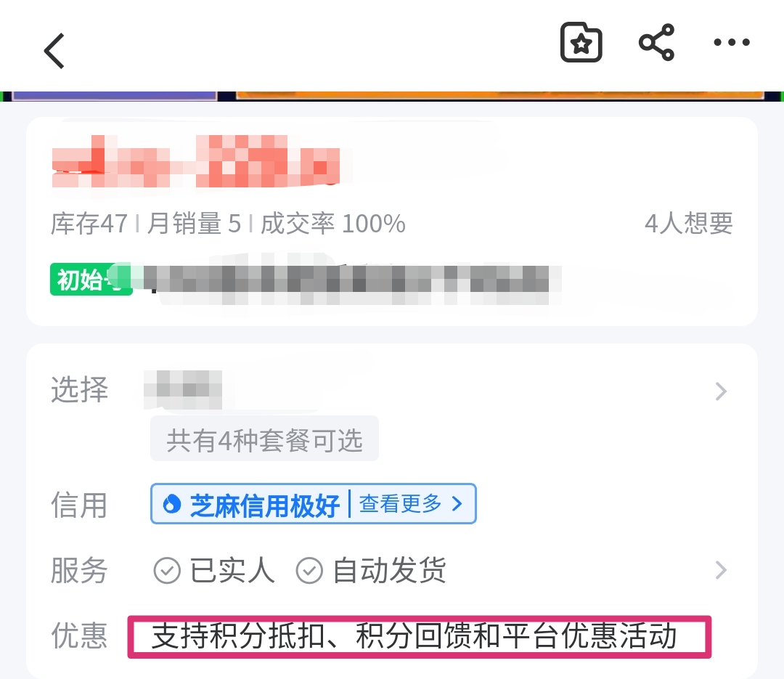Add item to favorites via star folder icon
Image resolution: width=784 pixels, height=679 pixels.
(x=581, y=42)
